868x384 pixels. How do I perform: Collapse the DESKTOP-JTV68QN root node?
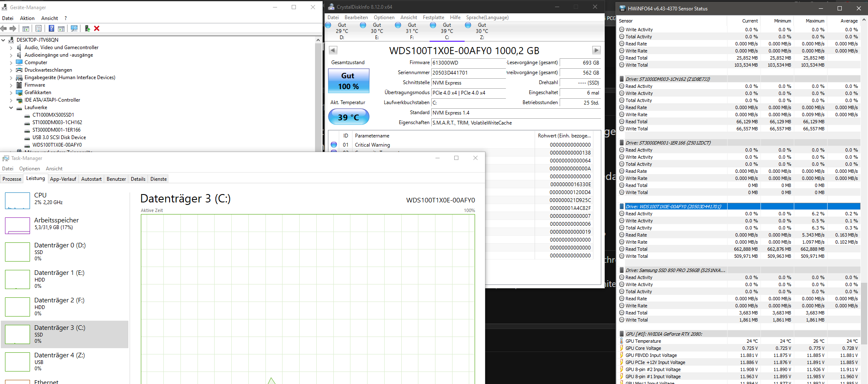click(3, 40)
